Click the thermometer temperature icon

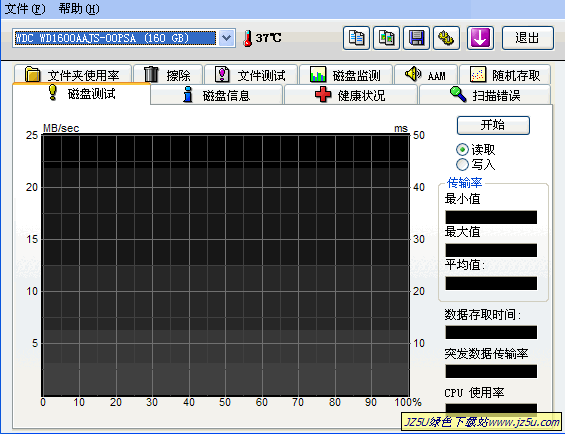pyautogui.click(x=247, y=38)
